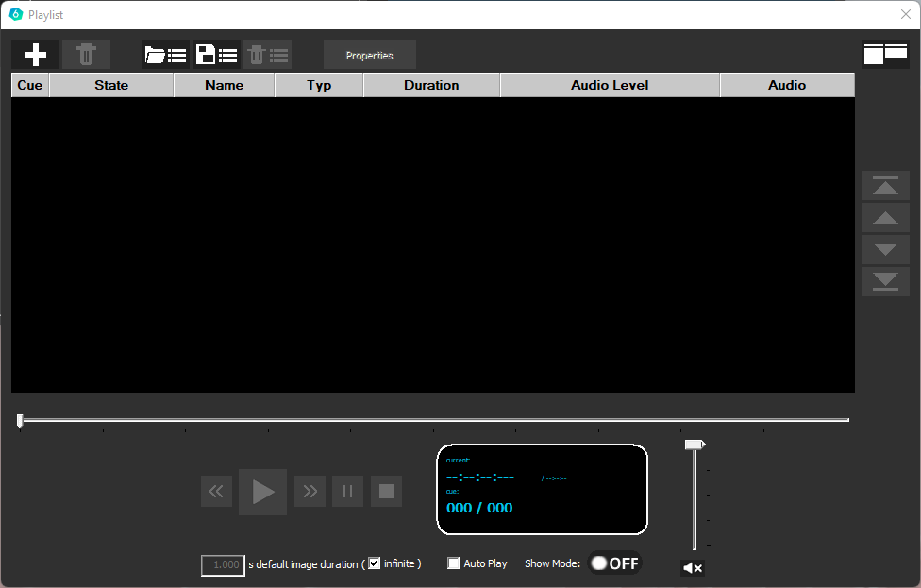Move item to top of list
Viewport: 921px width, 588px height.
pyautogui.click(x=885, y=186)
